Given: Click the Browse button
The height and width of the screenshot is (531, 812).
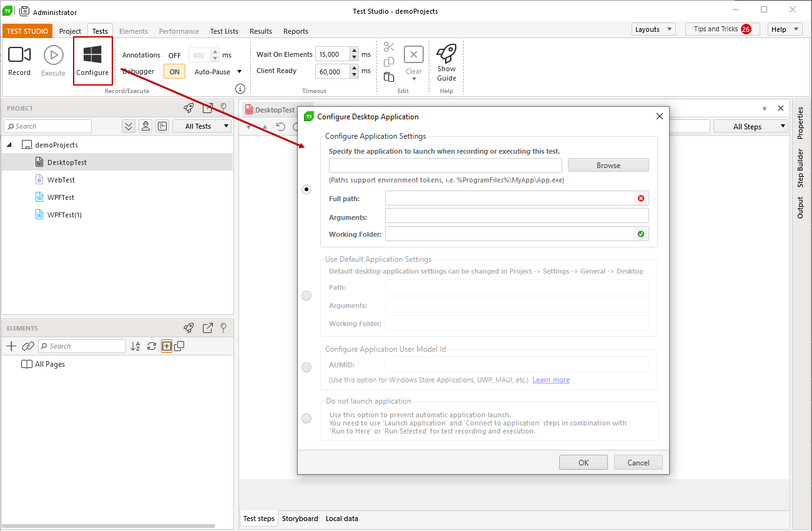Looking at the screenshot, I should [x=609, y=166].
